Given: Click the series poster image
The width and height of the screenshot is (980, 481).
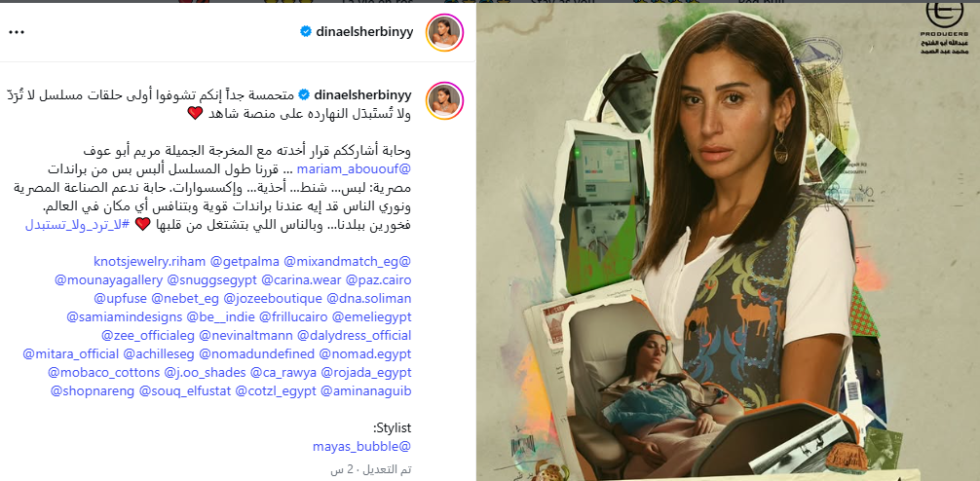Looking at the screenshot, I should coord(728,241).
